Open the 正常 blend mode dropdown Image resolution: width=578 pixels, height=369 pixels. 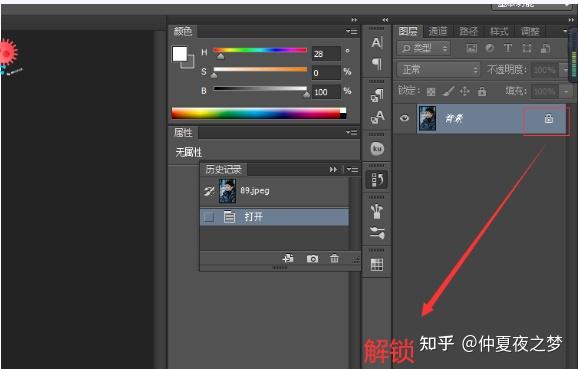pos(439,69)
